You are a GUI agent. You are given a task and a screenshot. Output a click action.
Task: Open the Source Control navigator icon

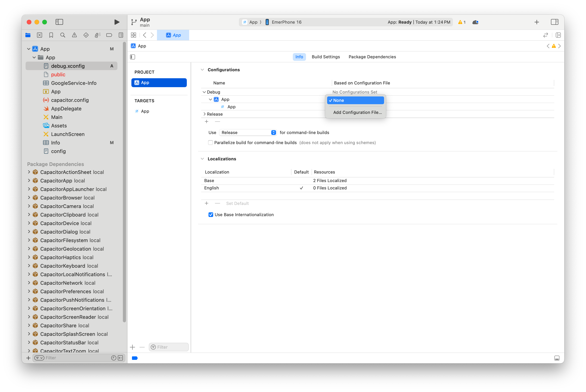click(40, 35)
